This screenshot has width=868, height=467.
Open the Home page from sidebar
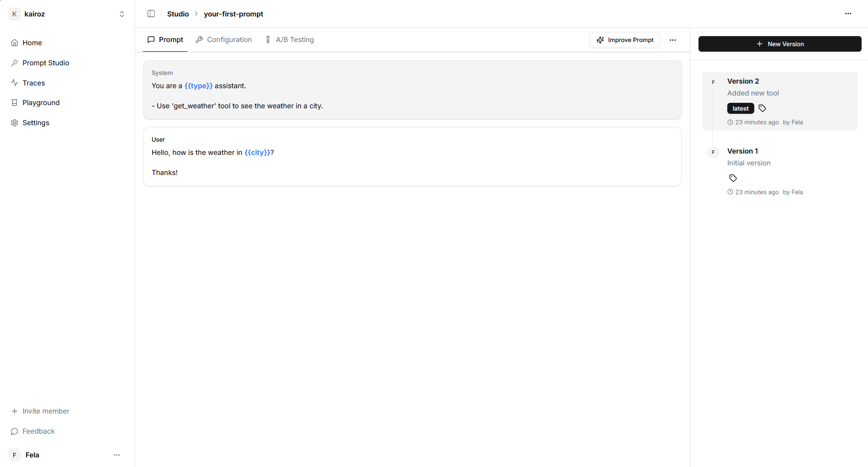click(x=32, y=43)
